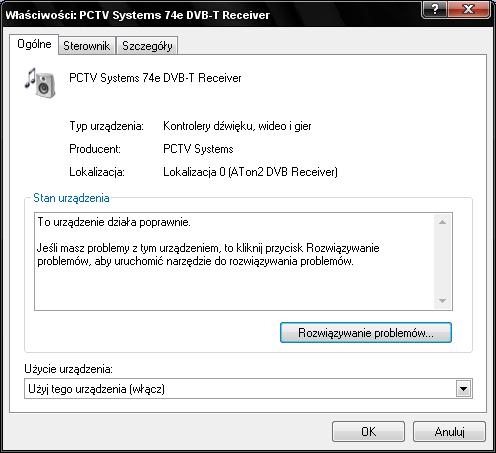496x453 pixels.
Task: Click the device status scroll down arrow
Action: pyautogui.click(x=442, y=301)
